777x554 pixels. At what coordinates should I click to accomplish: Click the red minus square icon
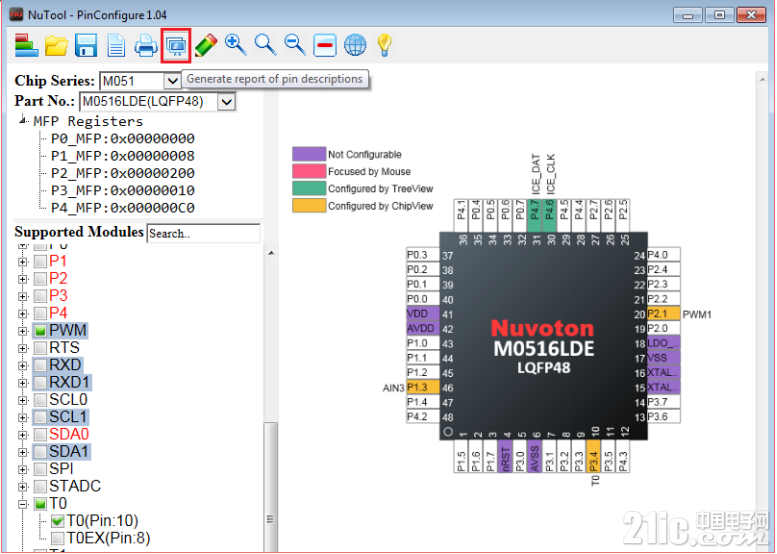click(325, 46)
